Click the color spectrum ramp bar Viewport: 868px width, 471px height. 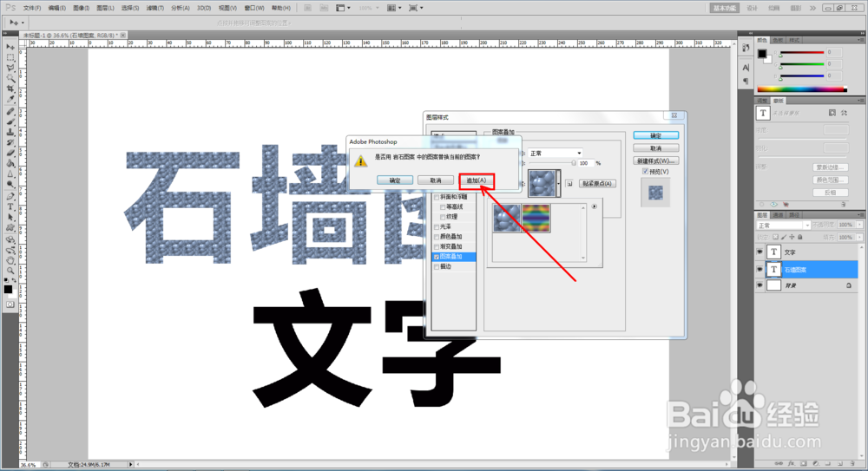tap(801, 89)
